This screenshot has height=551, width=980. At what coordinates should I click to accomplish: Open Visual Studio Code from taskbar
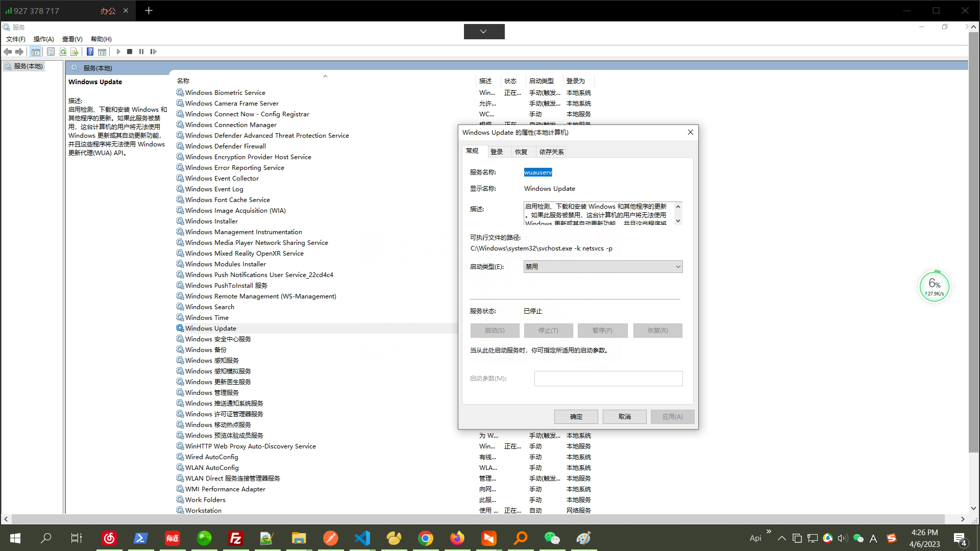tap(362, 538)
